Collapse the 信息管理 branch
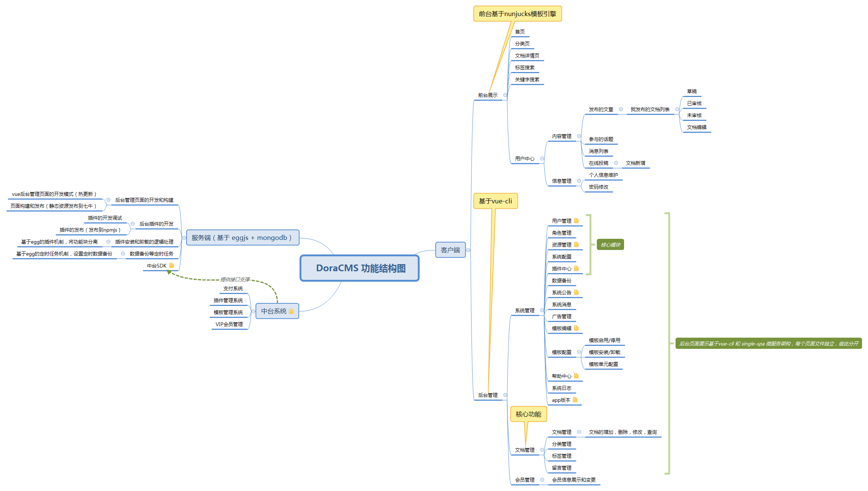The height and width of the screenshot is (491, 868). coord(579,181)
